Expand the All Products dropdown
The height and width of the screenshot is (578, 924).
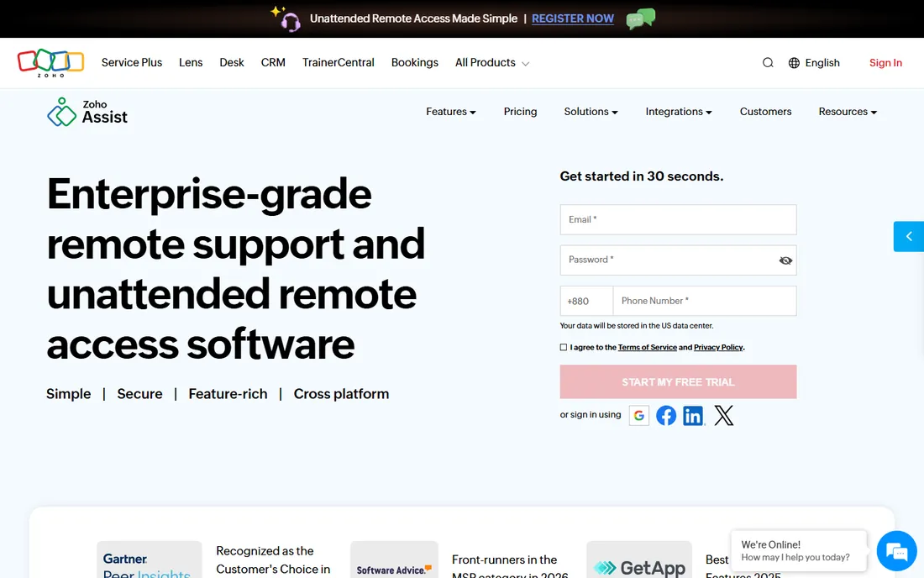coord(492,62)
